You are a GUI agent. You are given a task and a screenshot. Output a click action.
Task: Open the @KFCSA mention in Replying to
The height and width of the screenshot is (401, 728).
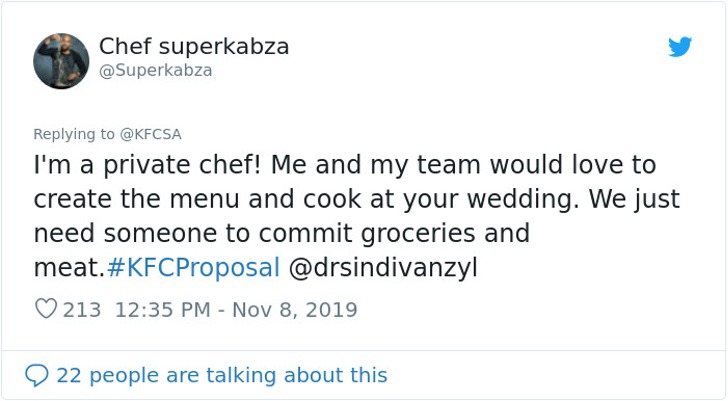(x=151, y=134)
